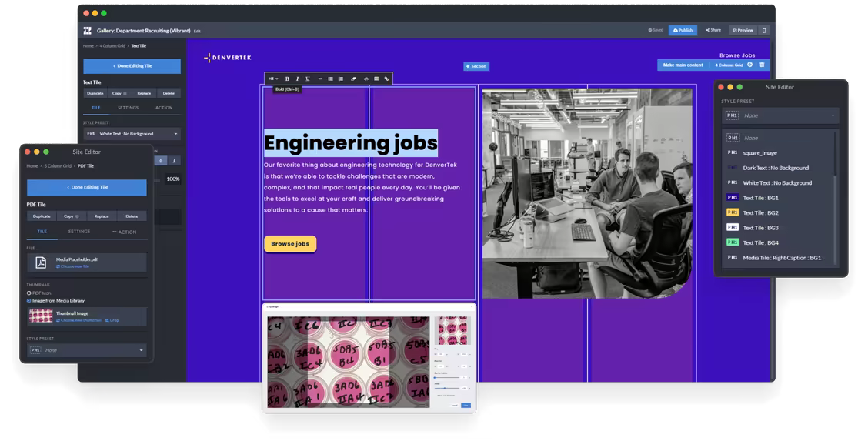Apply italic formatting in text toolbar

click(297, 79)
